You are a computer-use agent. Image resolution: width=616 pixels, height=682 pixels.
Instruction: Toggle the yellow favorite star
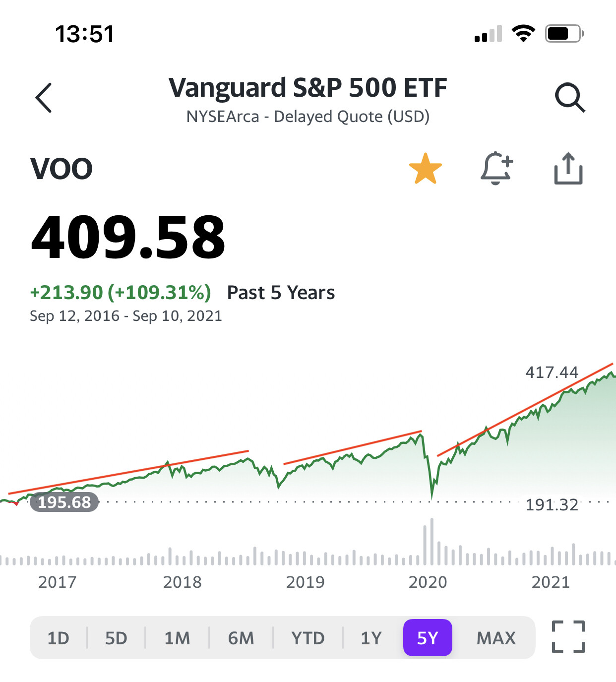[x=425, y=169]
